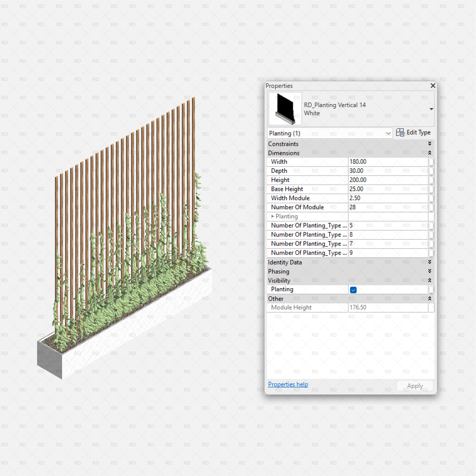Close the Properties palette

[x=433, y=86]
